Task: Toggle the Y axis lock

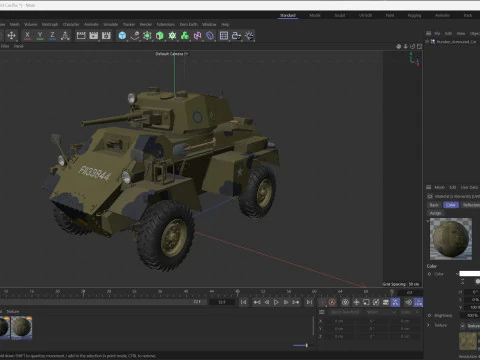Action: click(x=40, y=36)
